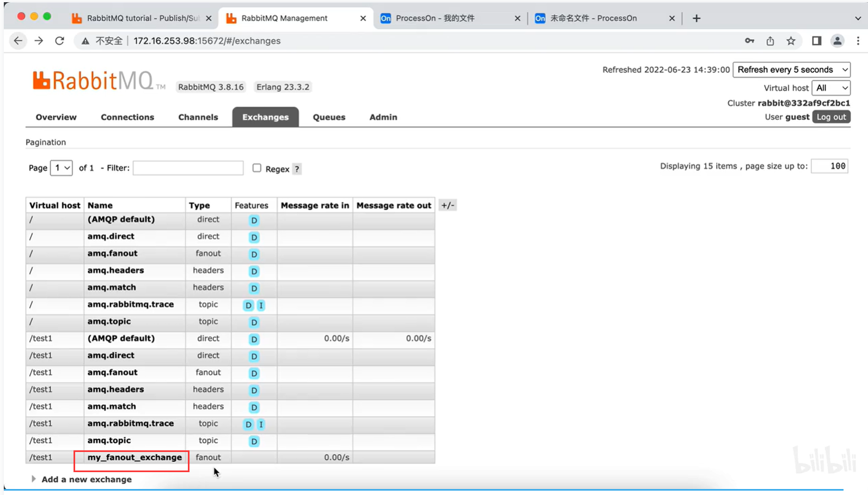Sort by the Type column header
Viewport: 868px width, 495px height.
199,205
